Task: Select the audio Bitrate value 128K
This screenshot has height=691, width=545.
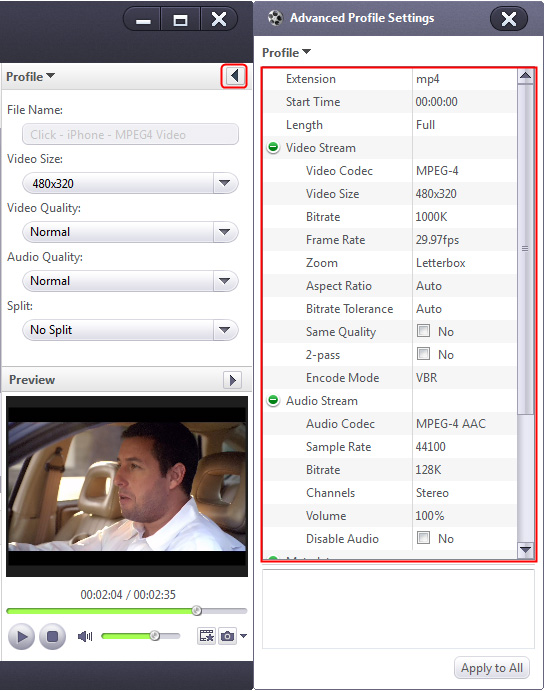Action: tap(428, 470)
